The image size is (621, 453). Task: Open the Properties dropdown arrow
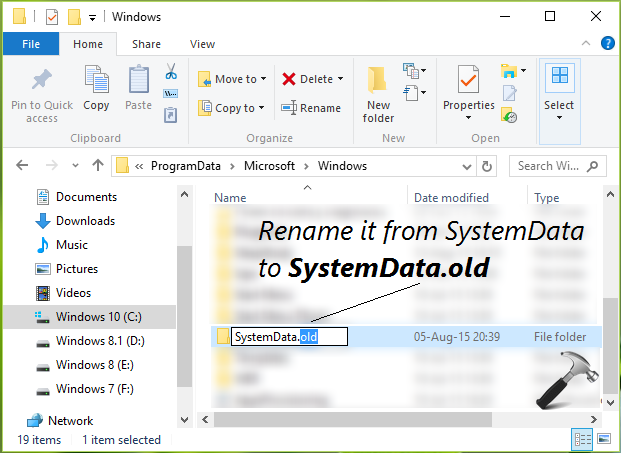coord(469,118)
